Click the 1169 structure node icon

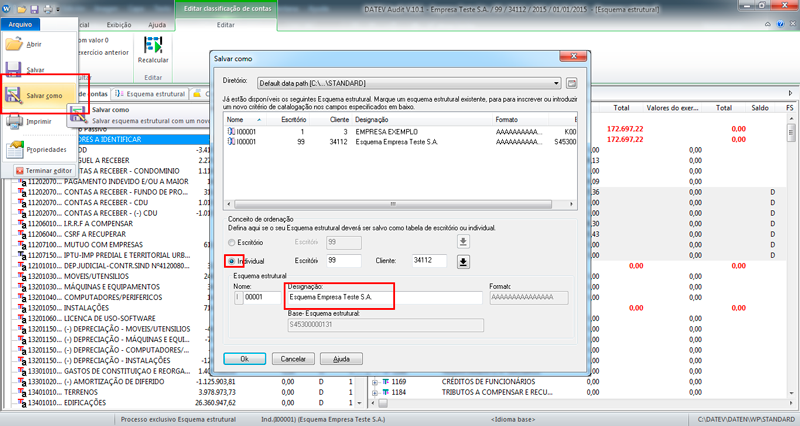pyautogui.click(x=386, y=382)
